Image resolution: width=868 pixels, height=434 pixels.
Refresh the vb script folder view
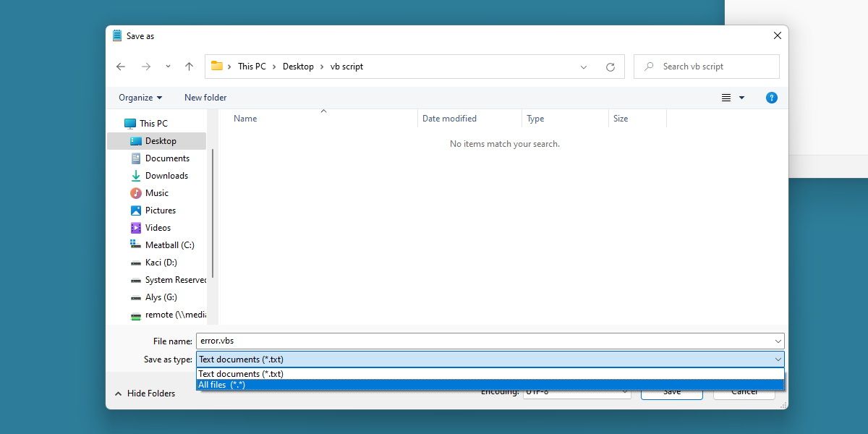610,67
